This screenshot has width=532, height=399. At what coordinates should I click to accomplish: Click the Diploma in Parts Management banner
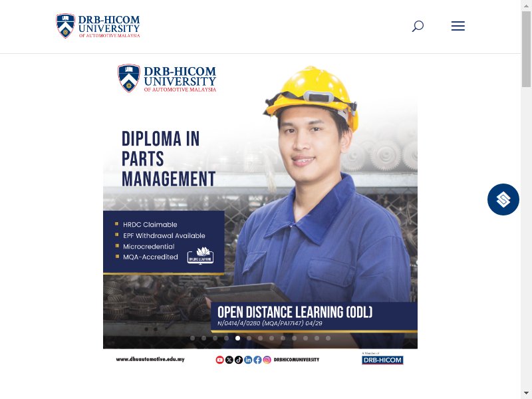click(260, 213)
